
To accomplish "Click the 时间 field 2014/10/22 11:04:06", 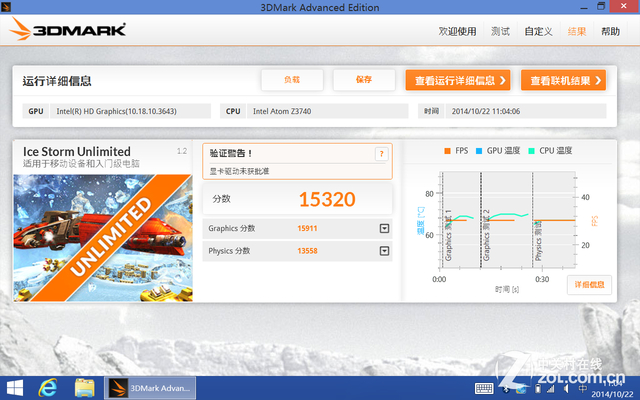I will tap(526, 111).
